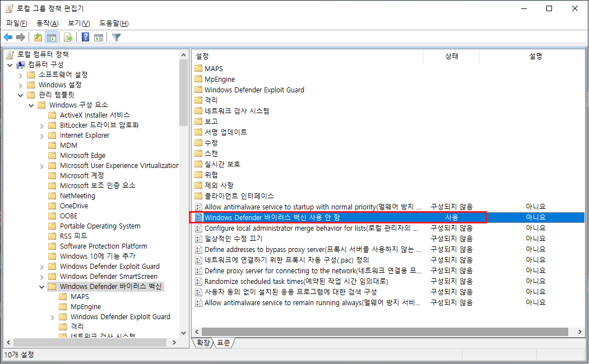Select ActiveX Installer 서비스 in the tree
The height and width of the screenshot is (364, 589).
point(95,115)
